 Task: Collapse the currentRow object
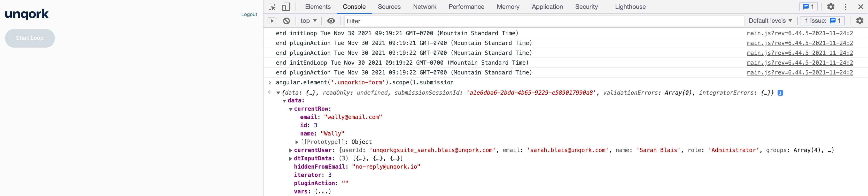[290, 109]
